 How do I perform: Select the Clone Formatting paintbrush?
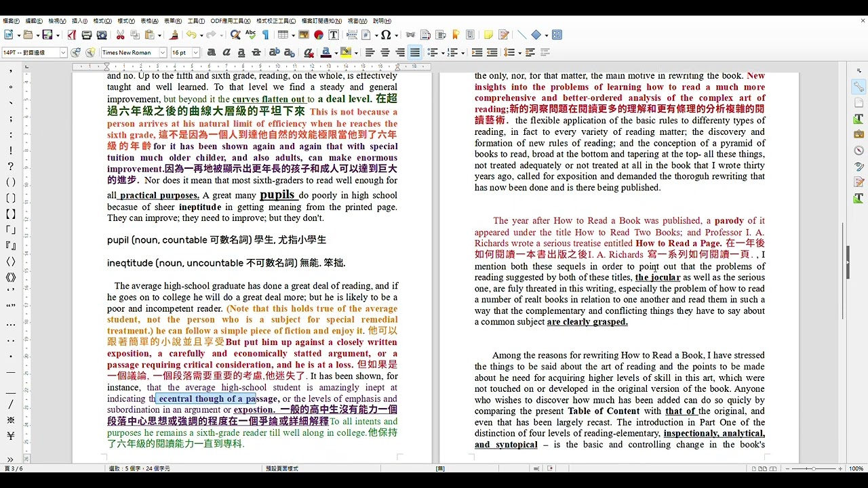174,35
